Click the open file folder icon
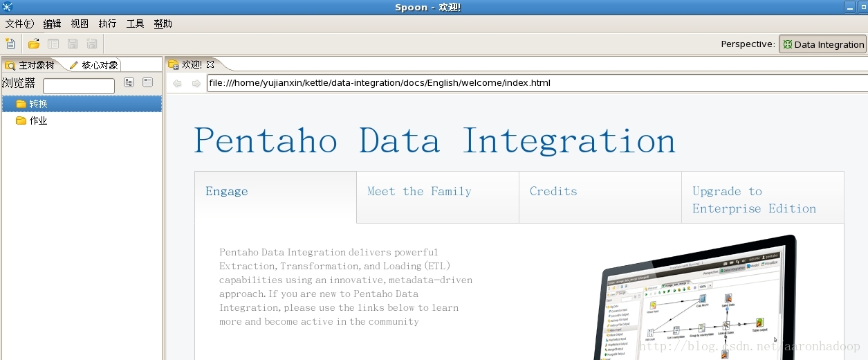The height and width of the screenshot is (360, 868). tap(33, 44)
